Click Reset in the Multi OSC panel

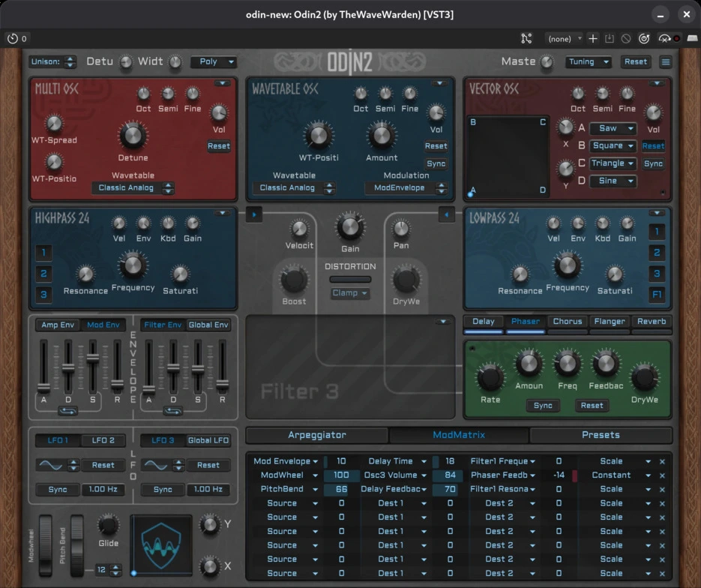[219, 145]
